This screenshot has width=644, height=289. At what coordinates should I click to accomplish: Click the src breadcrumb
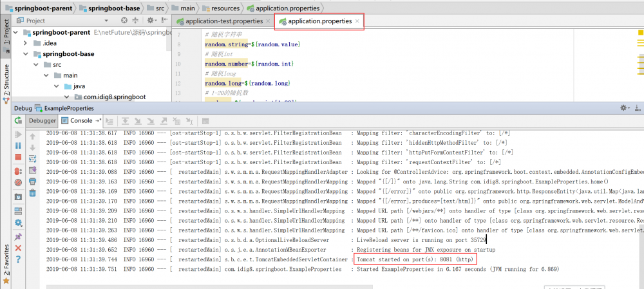point(157,8)
